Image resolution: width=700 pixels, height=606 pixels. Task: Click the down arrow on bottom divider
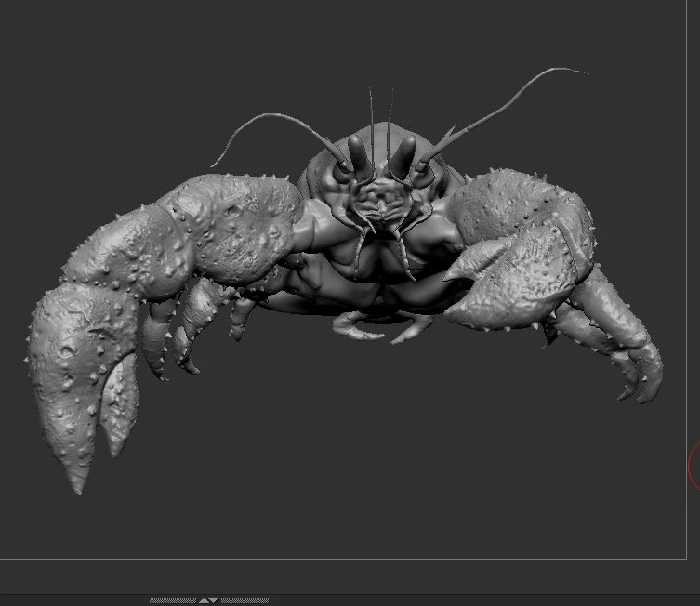214,600
